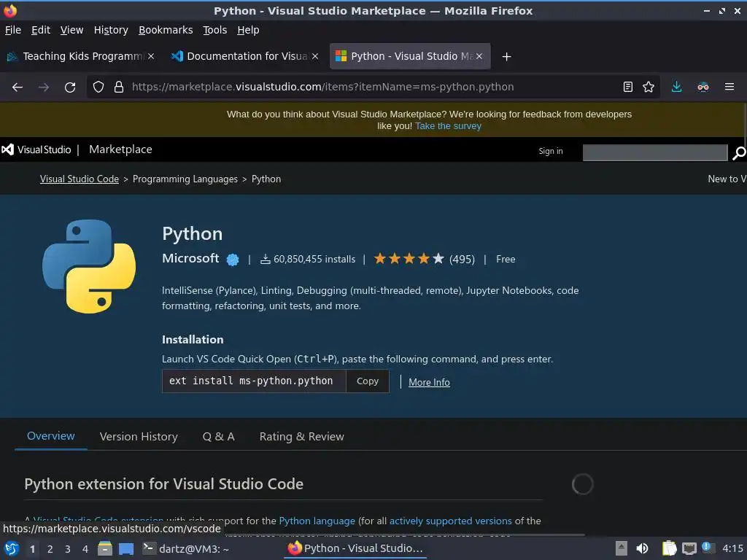Click the five-star rating icons

click(x=409, y=259)
